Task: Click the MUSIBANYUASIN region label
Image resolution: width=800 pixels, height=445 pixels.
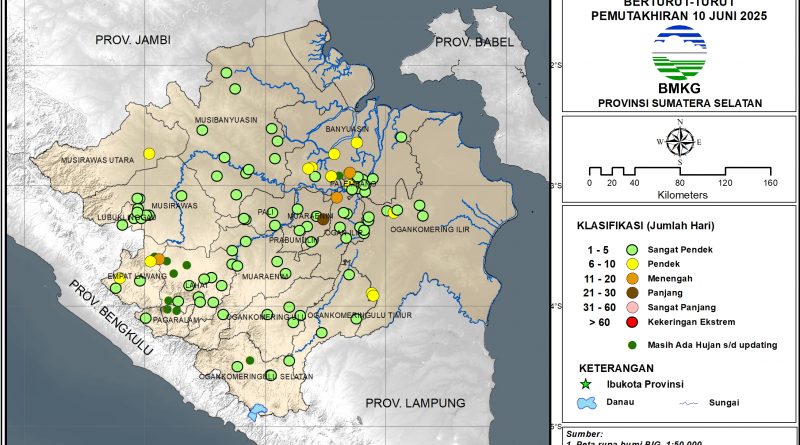Action: tap(226, 120)
